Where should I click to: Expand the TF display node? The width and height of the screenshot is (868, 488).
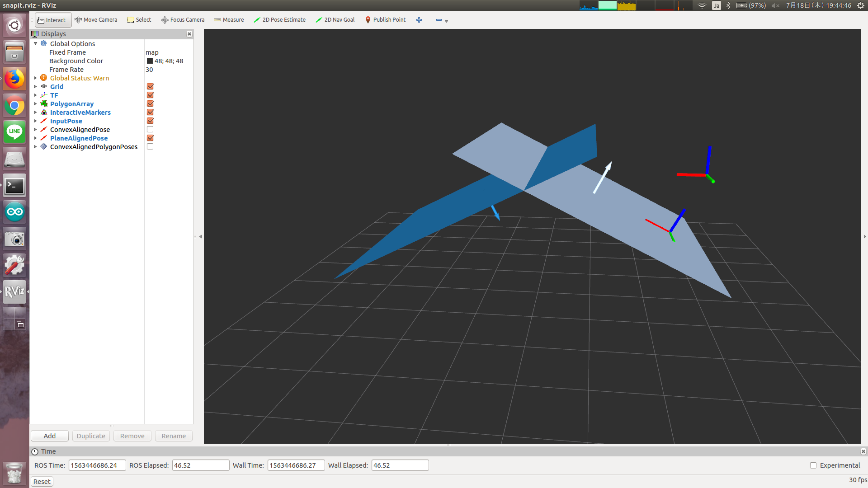[35, 95]
